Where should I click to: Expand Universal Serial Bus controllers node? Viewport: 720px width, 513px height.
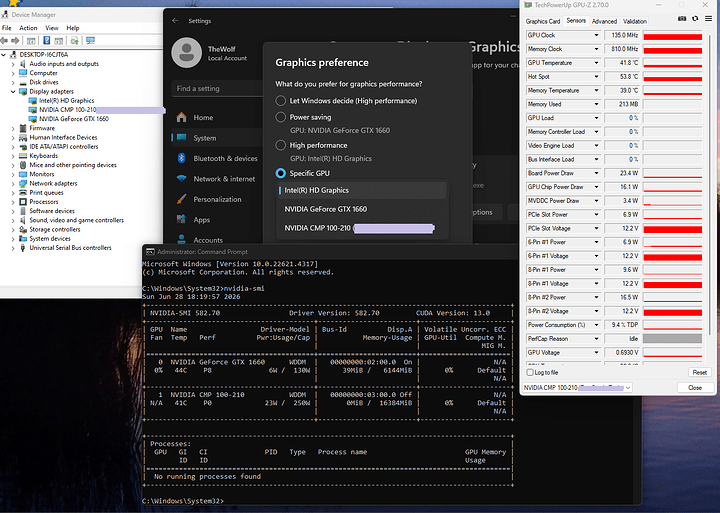click(13, 248)
